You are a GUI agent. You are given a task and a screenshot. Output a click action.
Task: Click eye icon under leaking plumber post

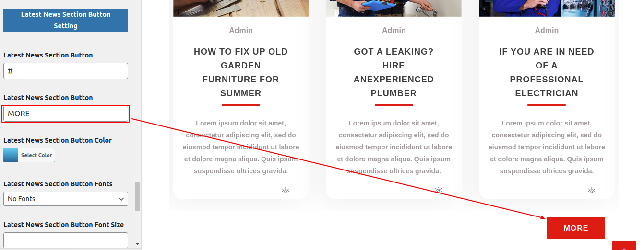pos(438,191)
